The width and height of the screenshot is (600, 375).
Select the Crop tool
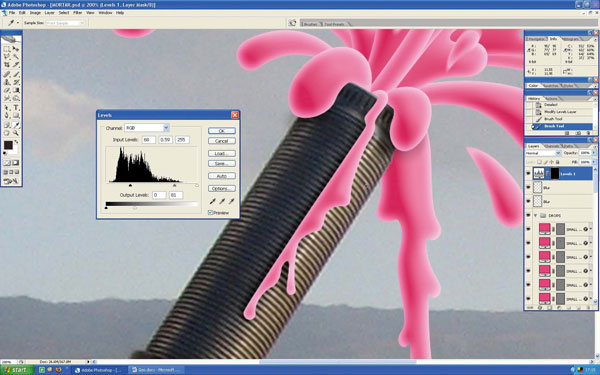tap(7, 65)
